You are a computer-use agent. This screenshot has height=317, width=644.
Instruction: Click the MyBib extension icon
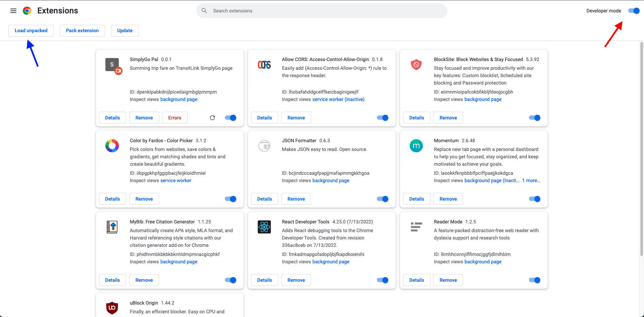pyautogui.click(x=112, y=227)
